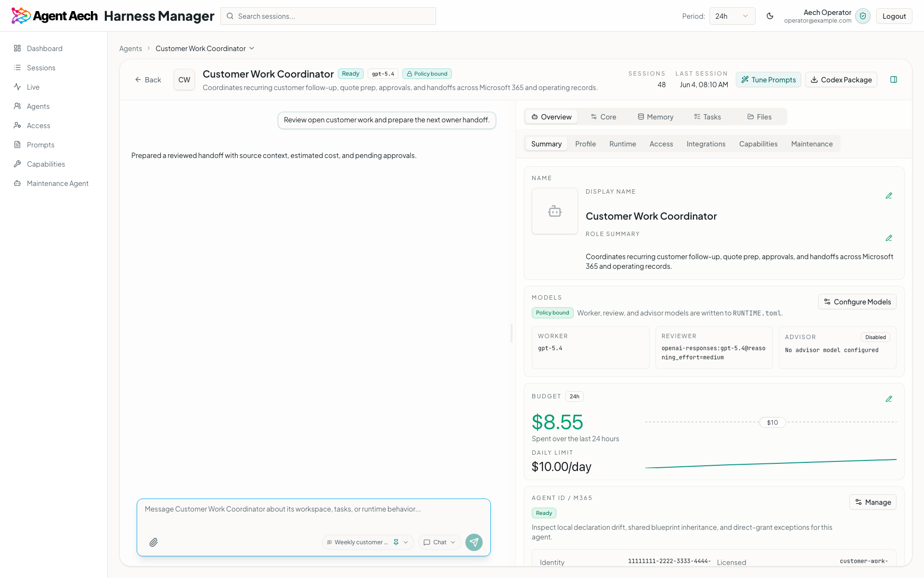
Task: Click the Budget 24h badge
Action: 574,396
